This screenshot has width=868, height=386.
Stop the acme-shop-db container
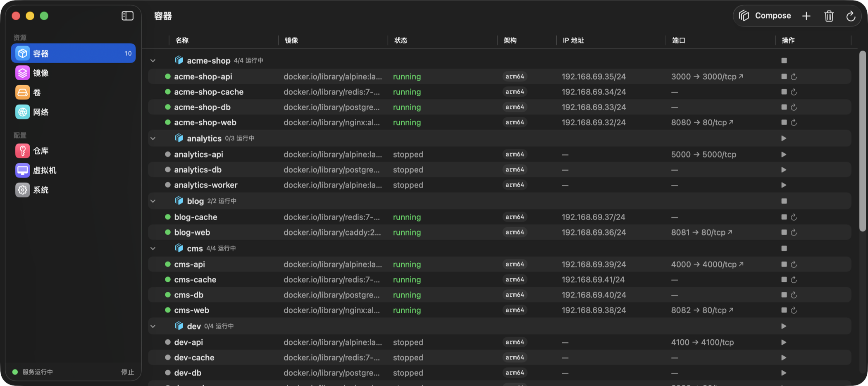784,107
